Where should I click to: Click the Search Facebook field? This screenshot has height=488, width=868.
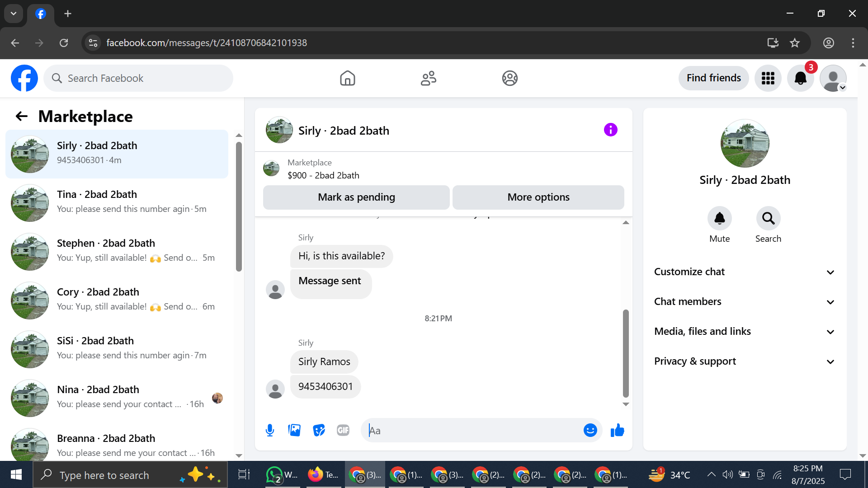click(138, 78)
